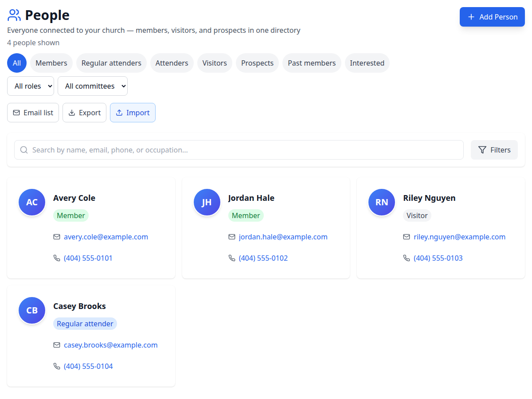Filter list to Visitors
Image resolution: width=532 pixels, height=399 pixels.
(x=215, y=63)
